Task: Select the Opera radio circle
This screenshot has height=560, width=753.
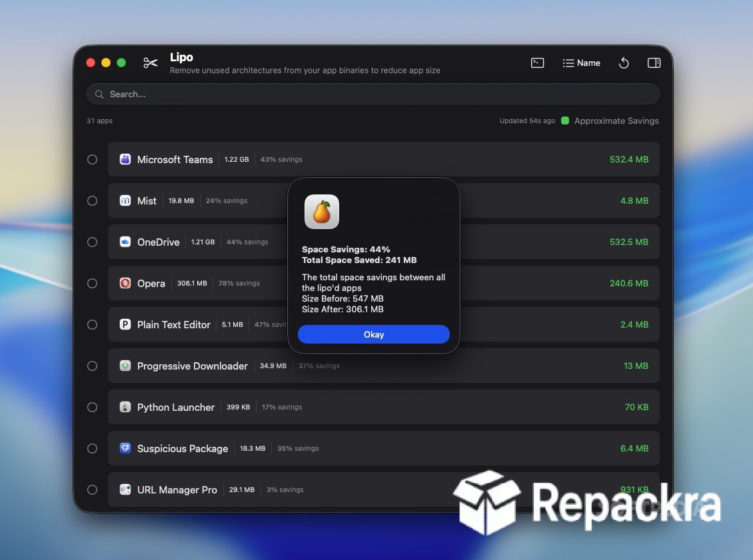Action: tap(92, 283)
